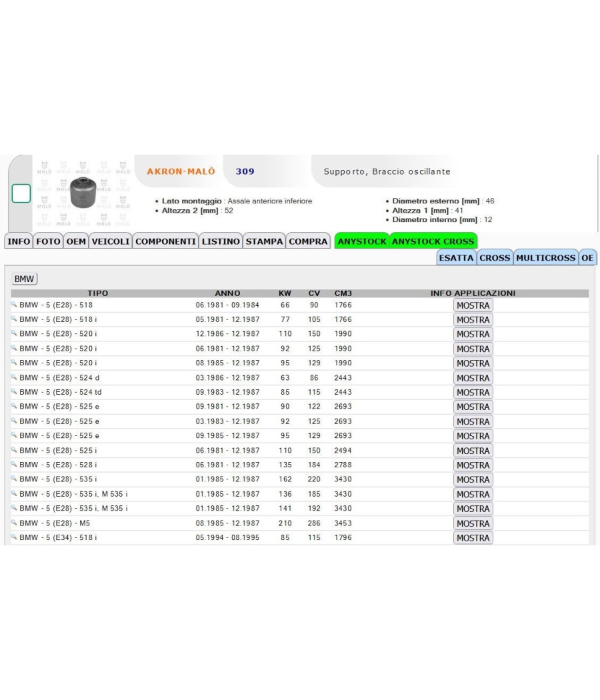Click the magnifier icon beside BMW 5 (E28) 518

14,305
